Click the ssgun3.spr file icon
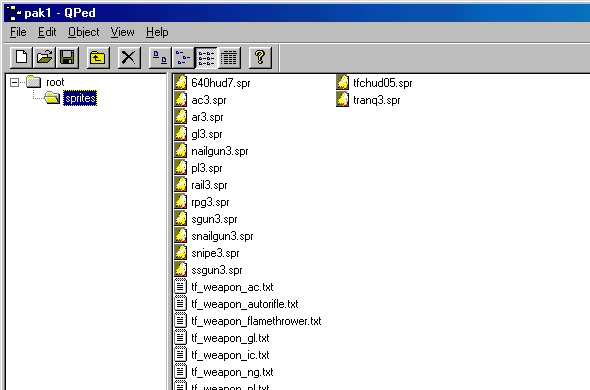590x390 pixels. [x=181, y=270]
